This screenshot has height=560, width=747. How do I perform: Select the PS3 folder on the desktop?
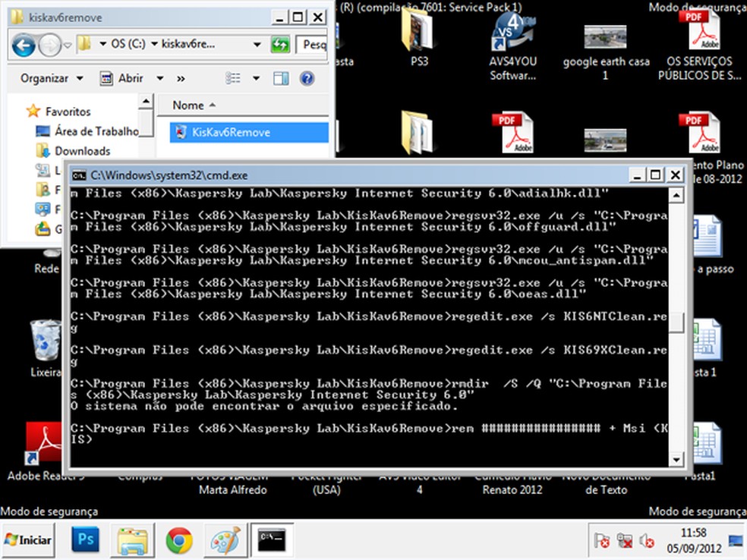pyautogui.click(x=419, y=37)
